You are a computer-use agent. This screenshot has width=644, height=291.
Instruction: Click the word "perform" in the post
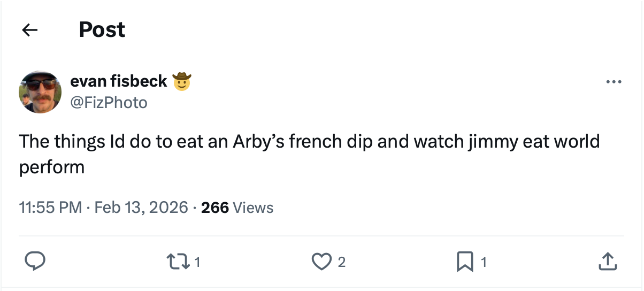coord(52,167)
